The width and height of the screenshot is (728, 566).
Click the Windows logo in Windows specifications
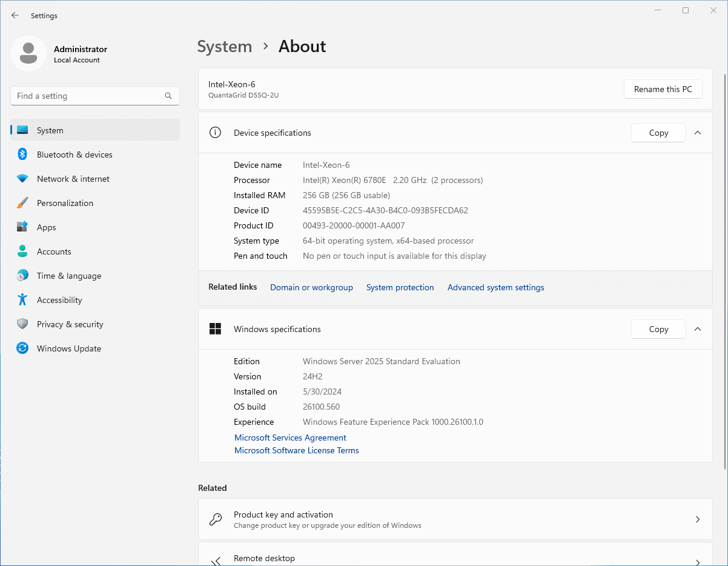[x=215, y=329]
